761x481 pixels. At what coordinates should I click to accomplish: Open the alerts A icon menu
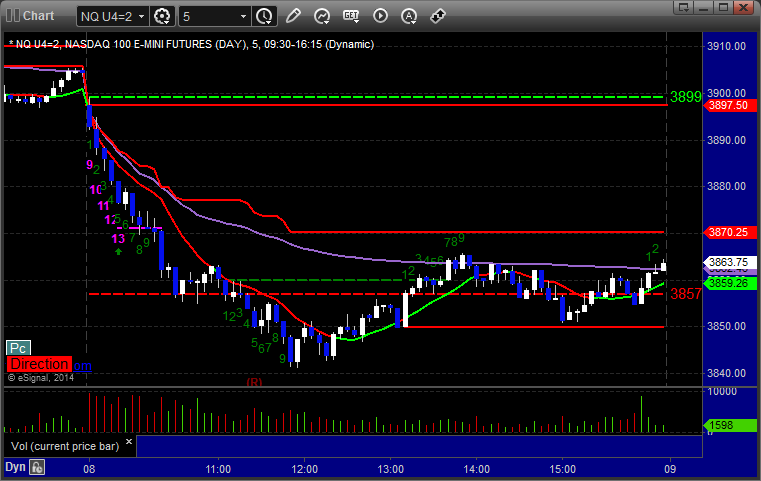point(409,16)
